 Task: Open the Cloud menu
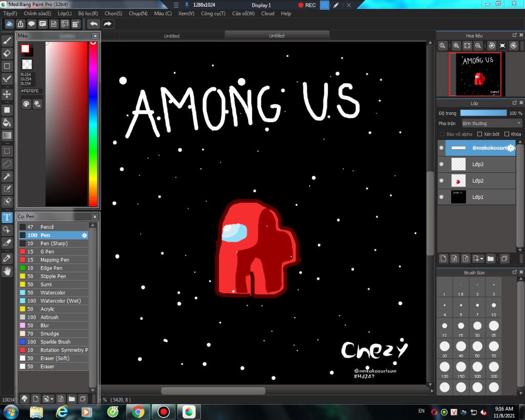point(268,13)
